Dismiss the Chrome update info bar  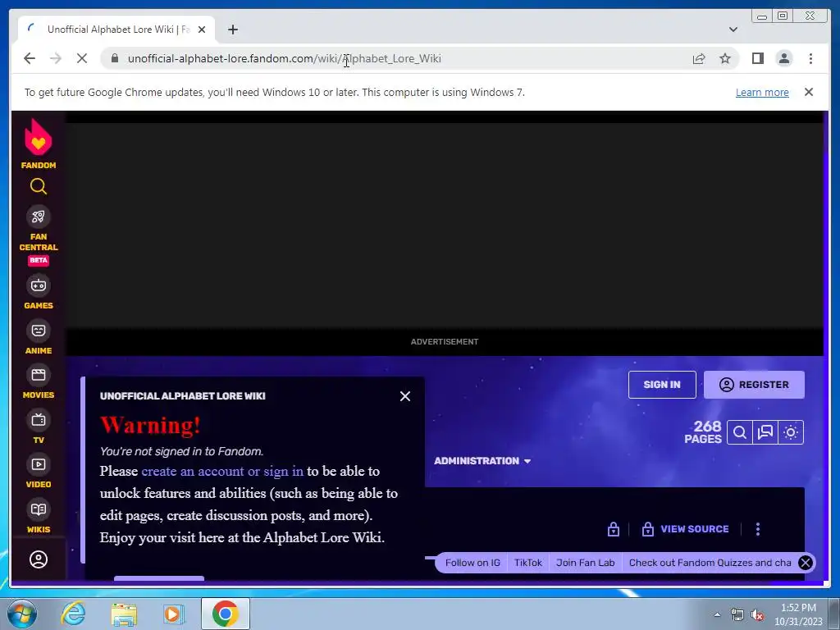point(808,92)
